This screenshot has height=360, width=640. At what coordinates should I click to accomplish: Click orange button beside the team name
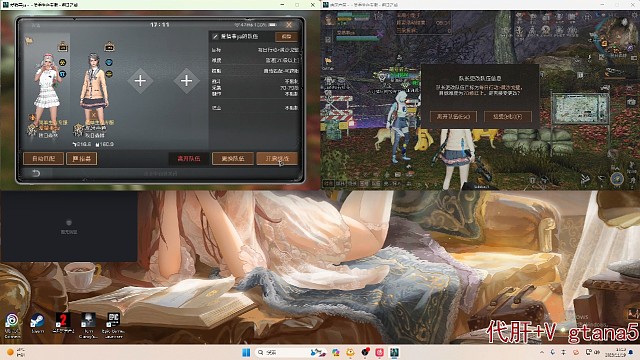click(286, 37)
